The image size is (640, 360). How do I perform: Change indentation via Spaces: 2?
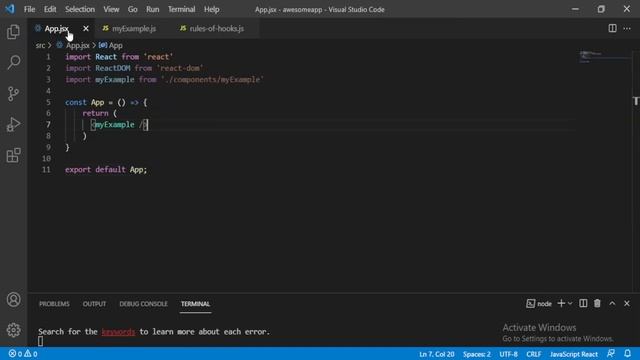point(477,354)
